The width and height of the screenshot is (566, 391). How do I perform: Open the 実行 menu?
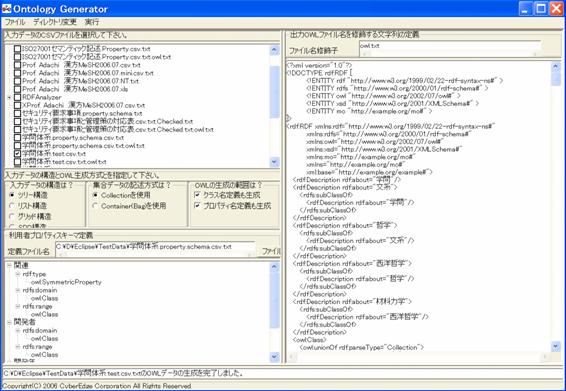[x=92, y=22]
